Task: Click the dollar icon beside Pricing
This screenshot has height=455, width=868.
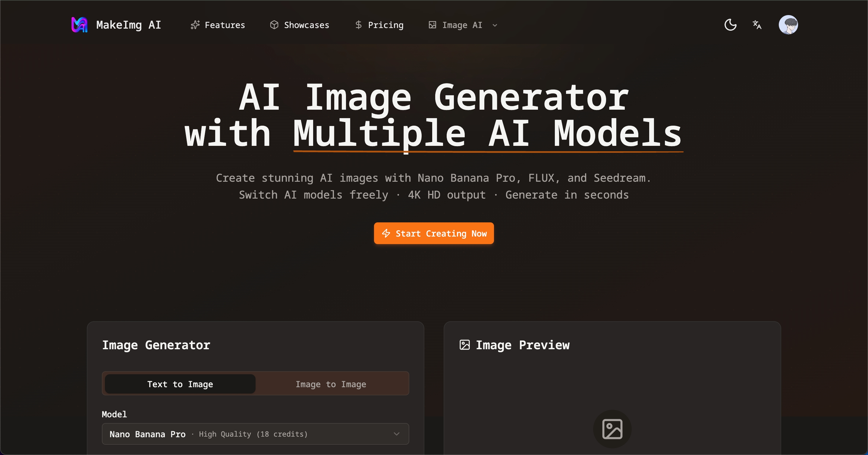Action: point(359,25)
